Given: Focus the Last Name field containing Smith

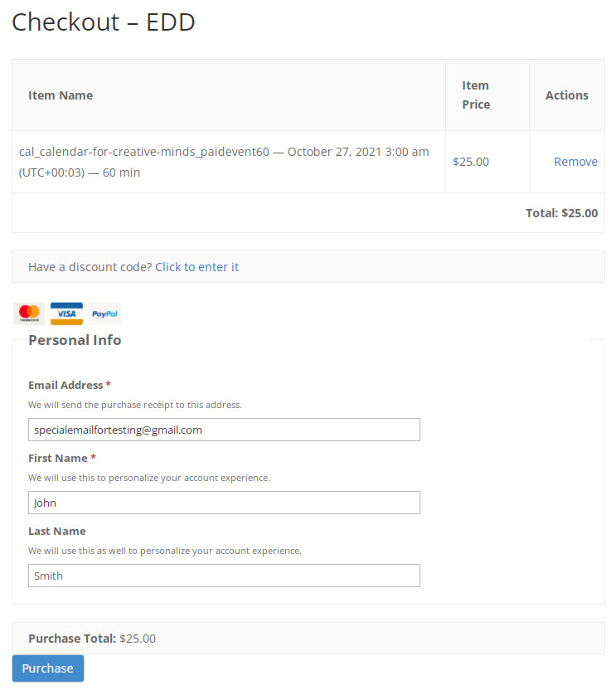Looking at the screenshot, I should tap(224, 576).
